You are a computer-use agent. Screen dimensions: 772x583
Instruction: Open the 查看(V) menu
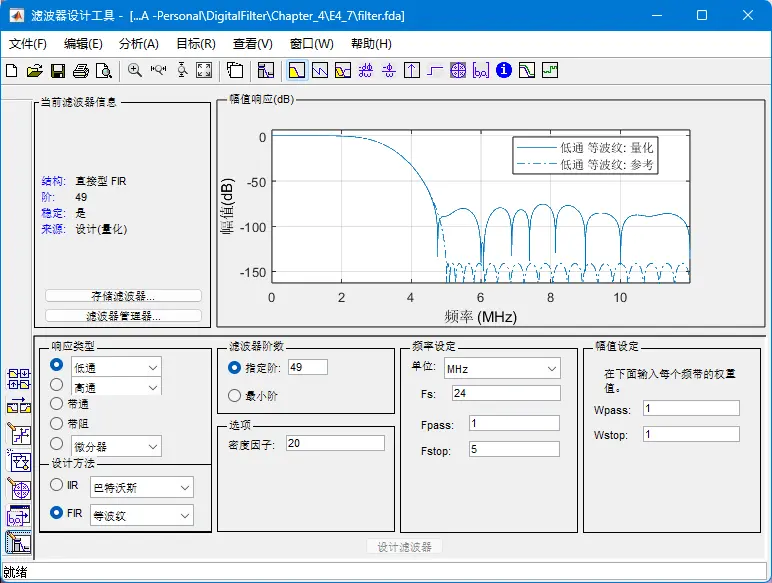(x=253, y=44)
